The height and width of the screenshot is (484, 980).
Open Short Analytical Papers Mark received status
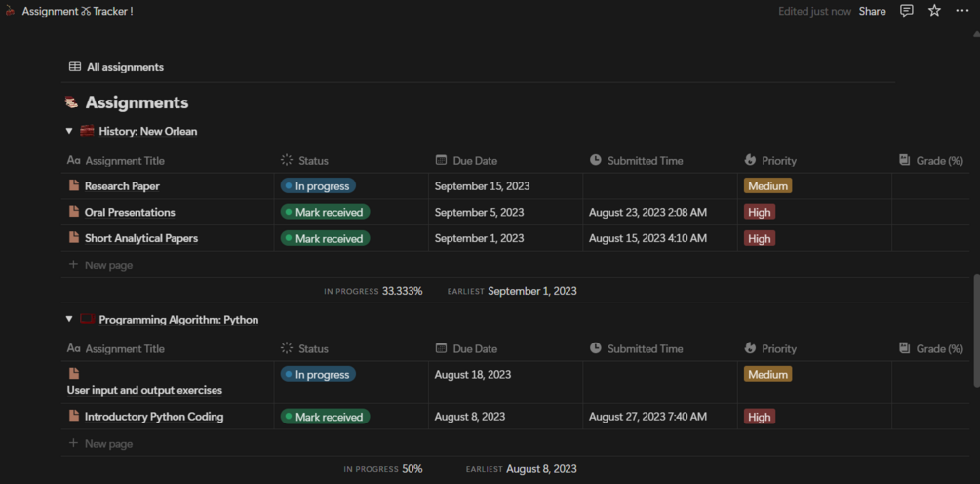click(325, 238)
